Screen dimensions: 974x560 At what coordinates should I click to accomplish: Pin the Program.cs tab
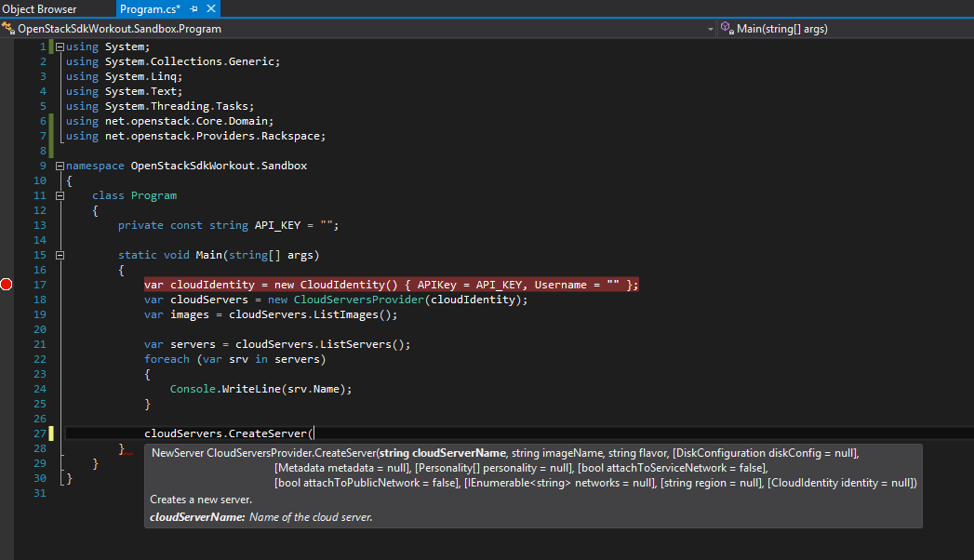tap(193, 9)
